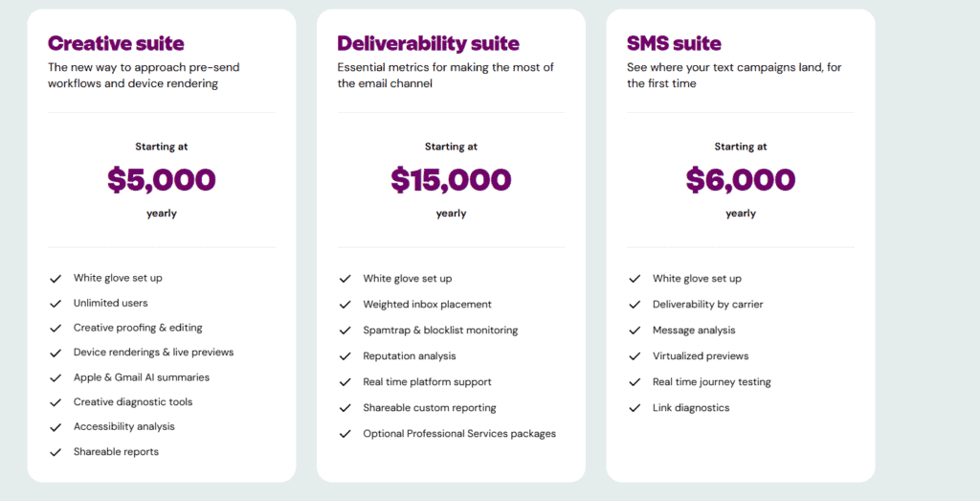Image resolution: width=980 pixels, height=501 pixels.
Task: Click checkmark next to Accessibility analysis
Action: coord(56,427)
